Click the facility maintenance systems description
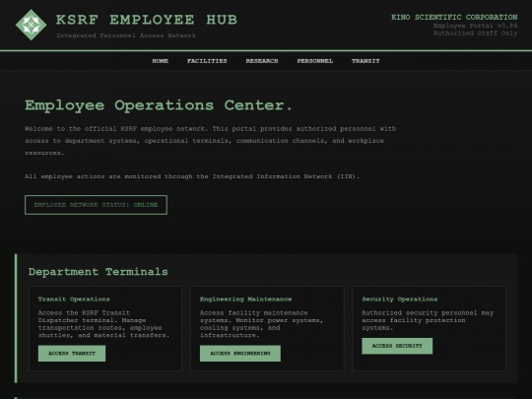This screenshot has height=399, width=532. pyautogui.click(x=262, y=324)
